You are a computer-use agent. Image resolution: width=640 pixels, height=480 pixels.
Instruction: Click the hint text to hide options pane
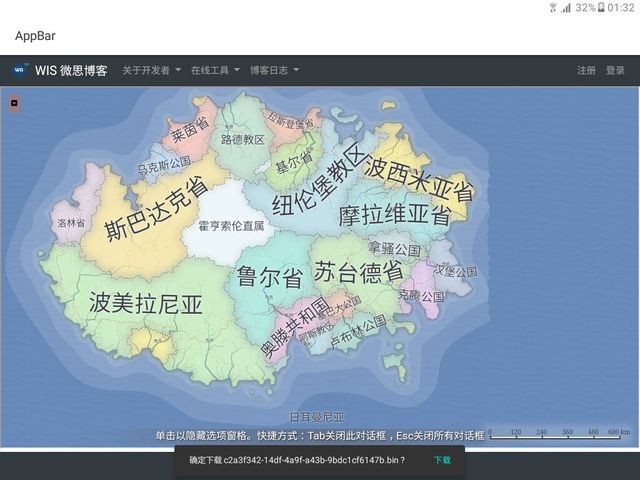(319, 436)
